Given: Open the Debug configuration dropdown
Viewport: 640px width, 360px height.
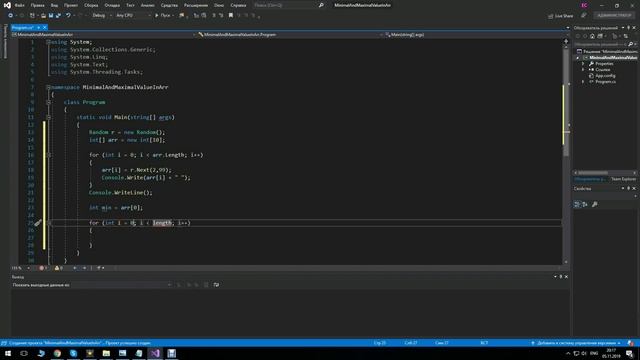Looking at the screenshot, I should click(x=102, y=16).
